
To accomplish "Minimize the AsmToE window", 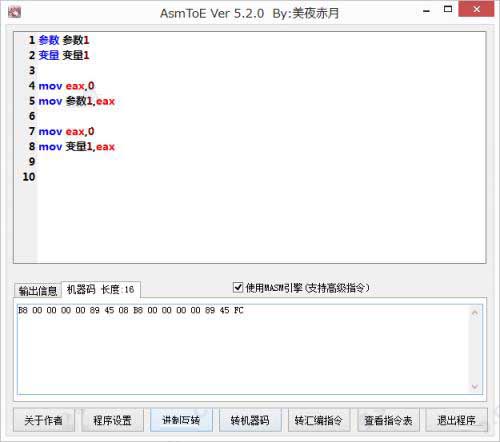I will [x=426, y=12].
